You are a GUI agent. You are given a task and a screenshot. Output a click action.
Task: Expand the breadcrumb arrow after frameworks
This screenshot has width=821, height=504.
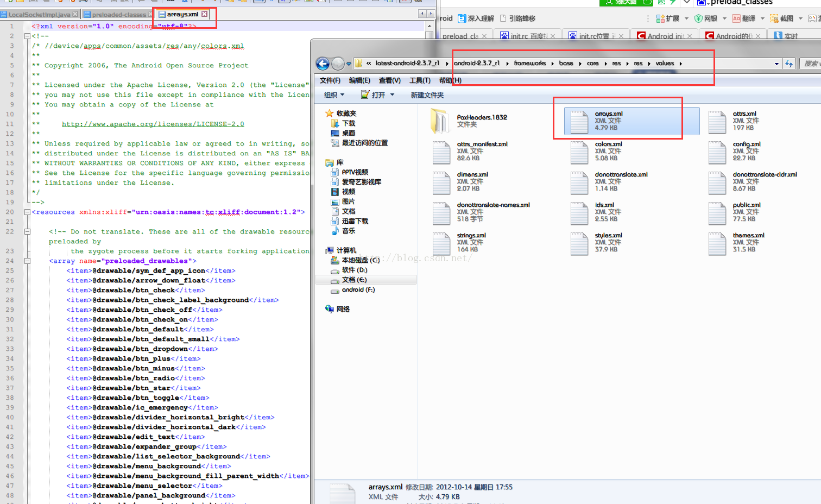click(x=553, y=64)
